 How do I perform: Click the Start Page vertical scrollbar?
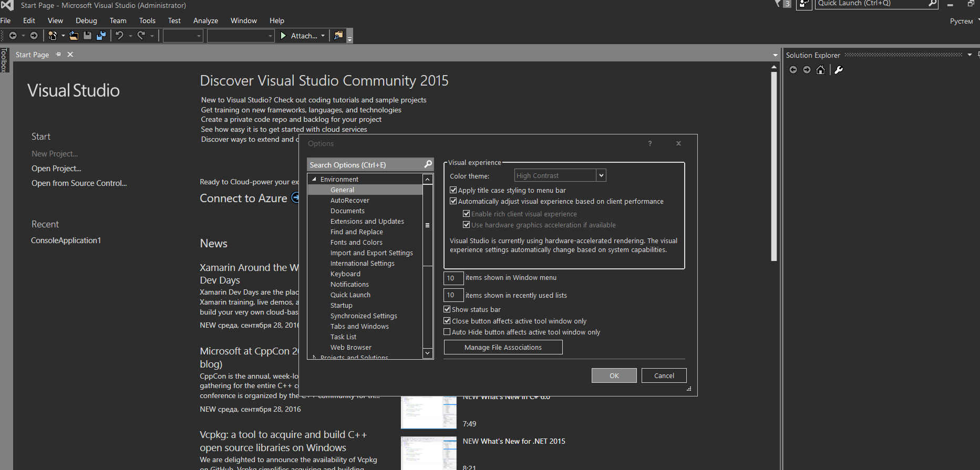[x=774, y=165]
